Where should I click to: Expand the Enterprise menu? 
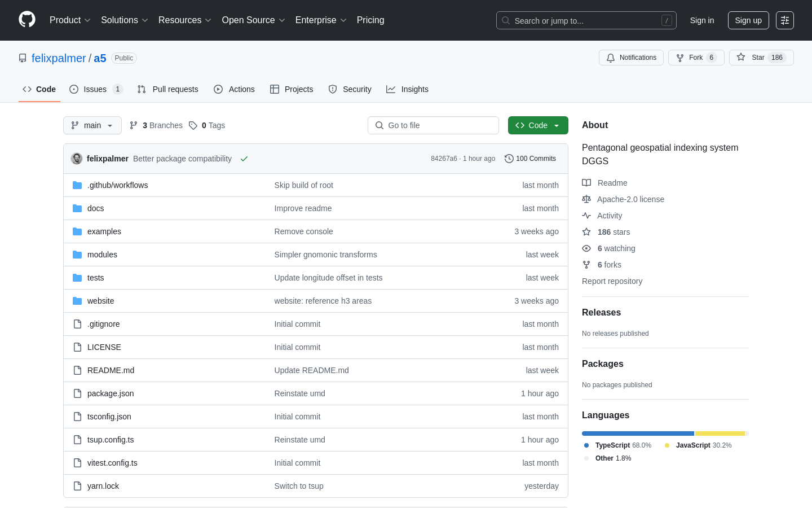(x=321, y=20)
